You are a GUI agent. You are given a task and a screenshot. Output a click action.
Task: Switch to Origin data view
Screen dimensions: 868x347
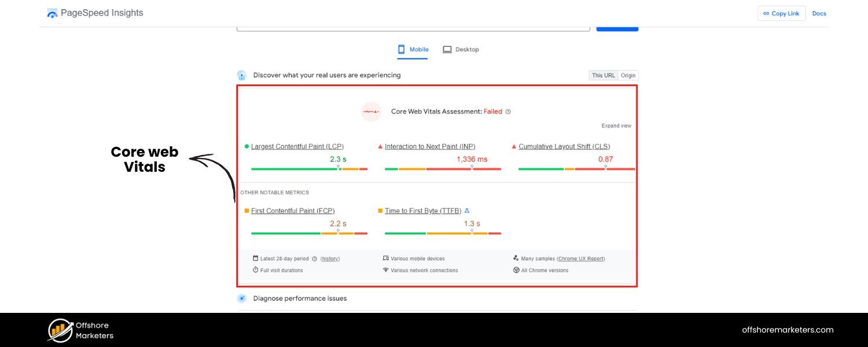pos(628,75)
